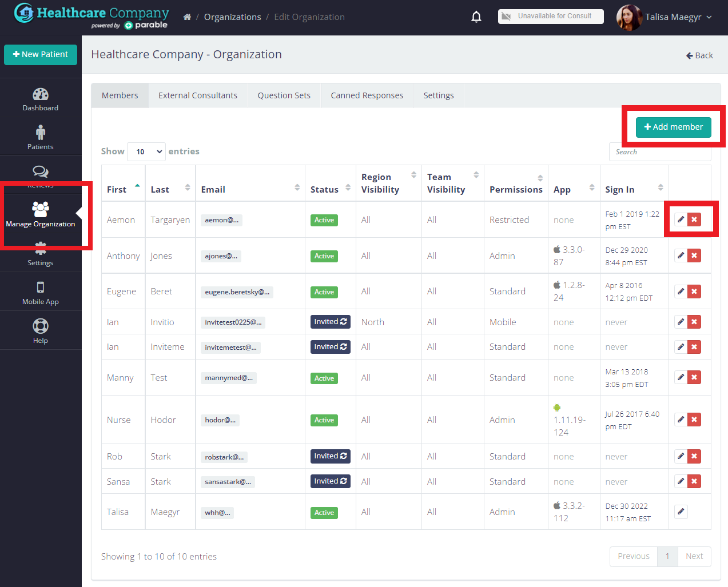728x587 pixels.
Task: Edit member Manny Test
Action: 681,377
